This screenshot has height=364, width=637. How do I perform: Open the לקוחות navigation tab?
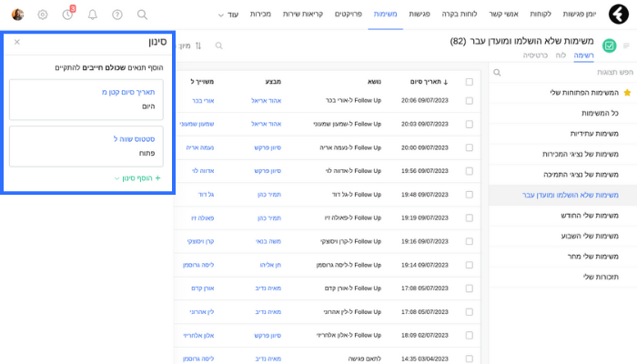pyautogui.click(x=541, y=14)
